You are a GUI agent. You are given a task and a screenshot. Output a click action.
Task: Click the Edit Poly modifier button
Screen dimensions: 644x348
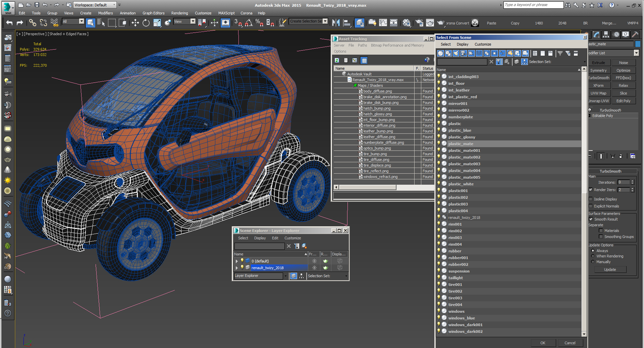pos(623,101)
